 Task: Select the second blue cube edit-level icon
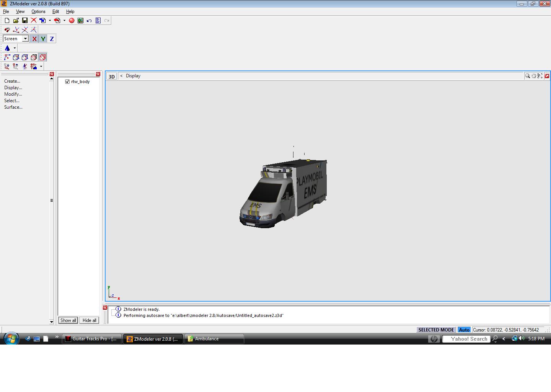point(25,57)
